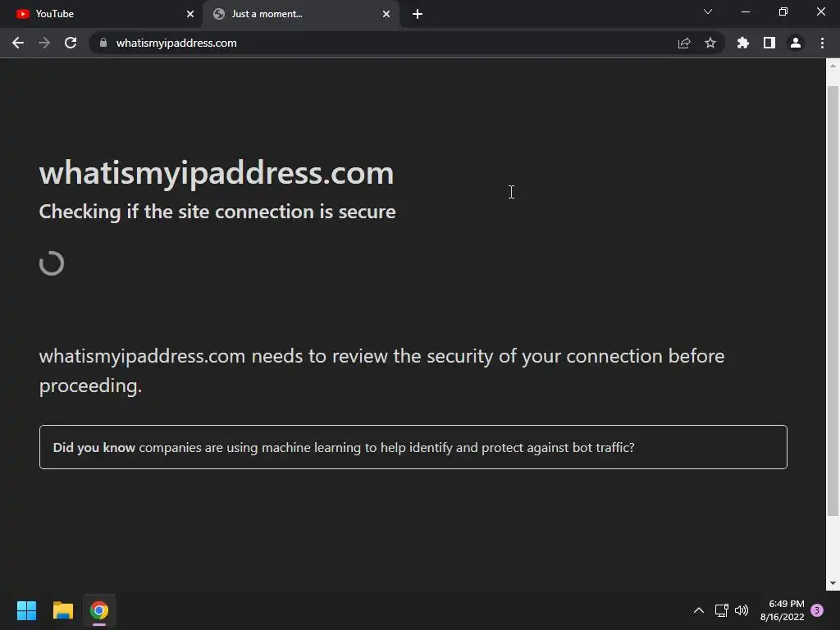The width and height of the screenshot is (840, 630).
Task: Reload the whatismyipaddress.com page
Action: point(71,43)
